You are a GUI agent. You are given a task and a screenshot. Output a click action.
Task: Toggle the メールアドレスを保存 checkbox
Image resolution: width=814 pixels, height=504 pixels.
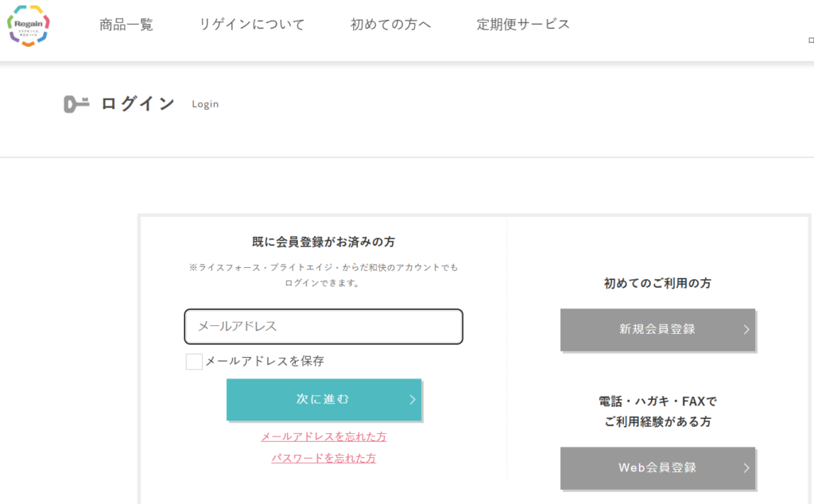pyautogui.click(x=194, y=361)
